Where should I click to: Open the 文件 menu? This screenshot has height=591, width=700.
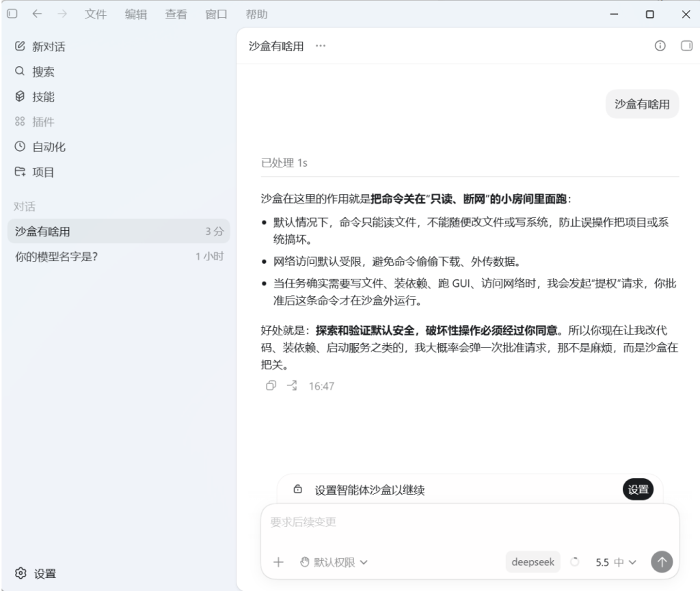pos(96,14)
